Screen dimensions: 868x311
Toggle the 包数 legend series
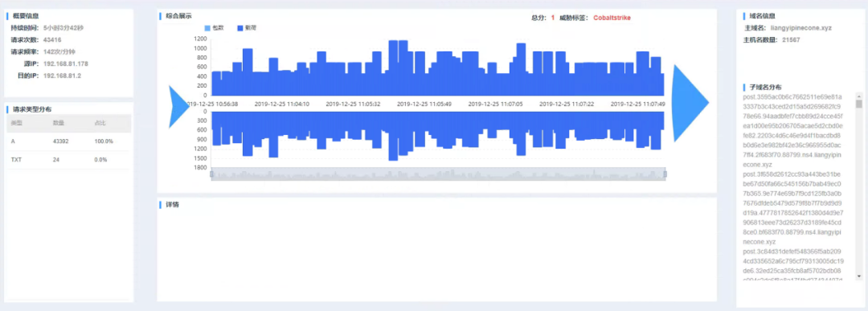pos(215,27)
